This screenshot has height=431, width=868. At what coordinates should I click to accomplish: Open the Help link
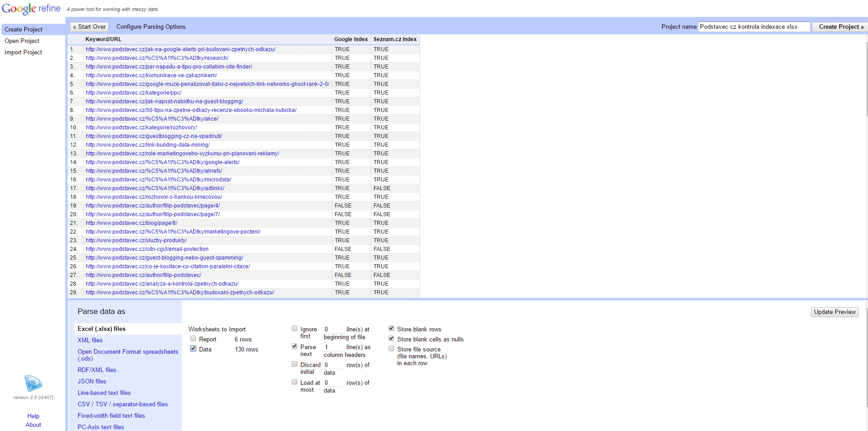pyautogui.click(x=33, y=416)
